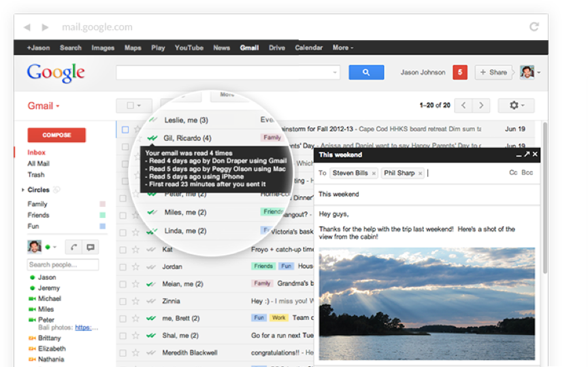Image resolution: width=588 pixels, height=367 pixels.
Task: Click the blue Fun label color square
Action: point(103,226)
